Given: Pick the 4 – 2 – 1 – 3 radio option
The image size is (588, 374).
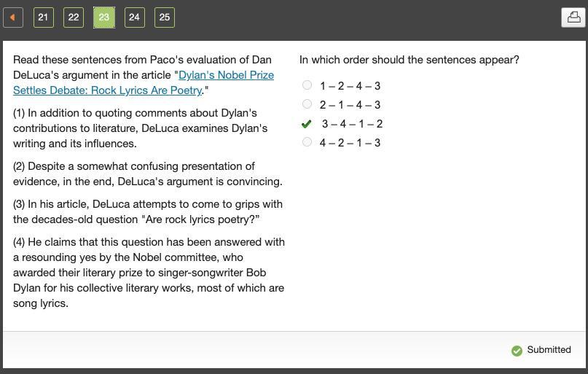Looking at the screenshot, I should 307,142.
